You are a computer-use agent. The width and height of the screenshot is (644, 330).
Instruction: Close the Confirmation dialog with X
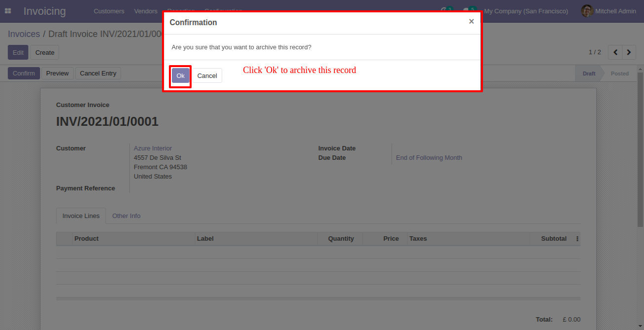(471, 21)
